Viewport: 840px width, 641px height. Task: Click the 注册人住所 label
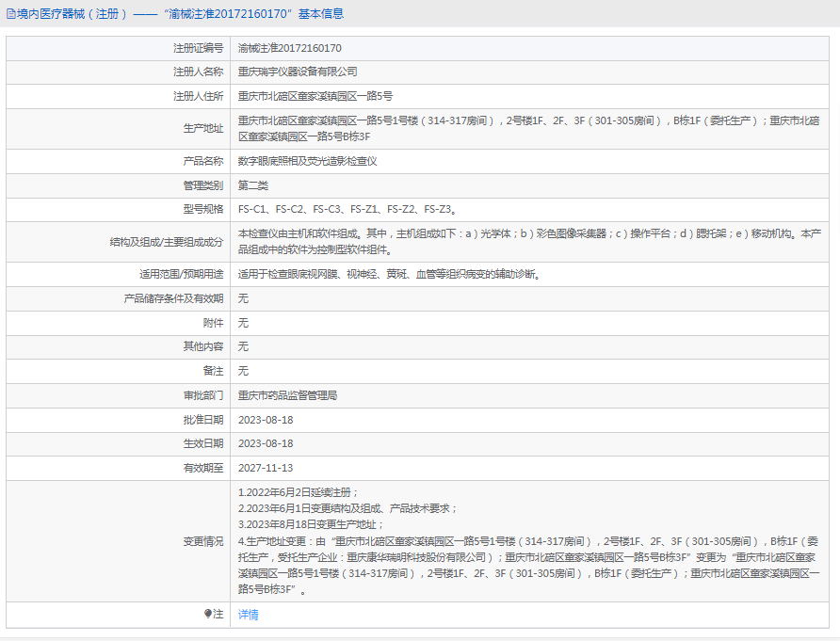tap(198, 96)
